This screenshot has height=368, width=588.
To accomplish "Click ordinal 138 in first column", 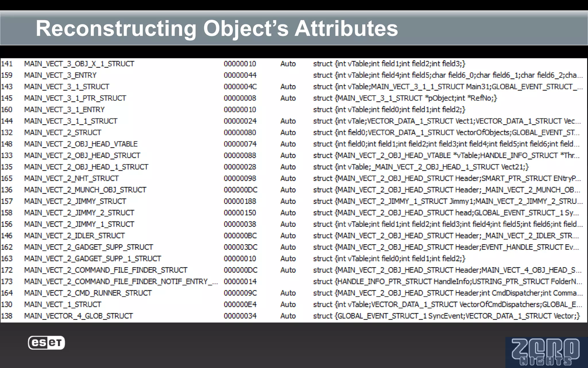I will click(x=7, y=316).
